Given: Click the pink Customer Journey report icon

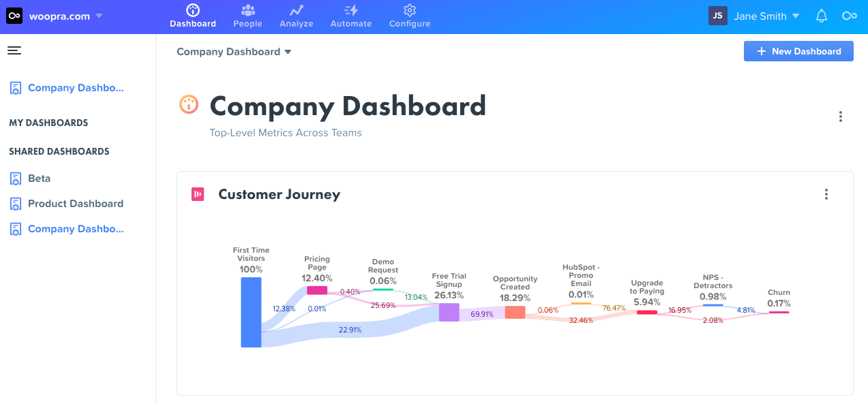Looking at the screenshot, I should (197, 194).
